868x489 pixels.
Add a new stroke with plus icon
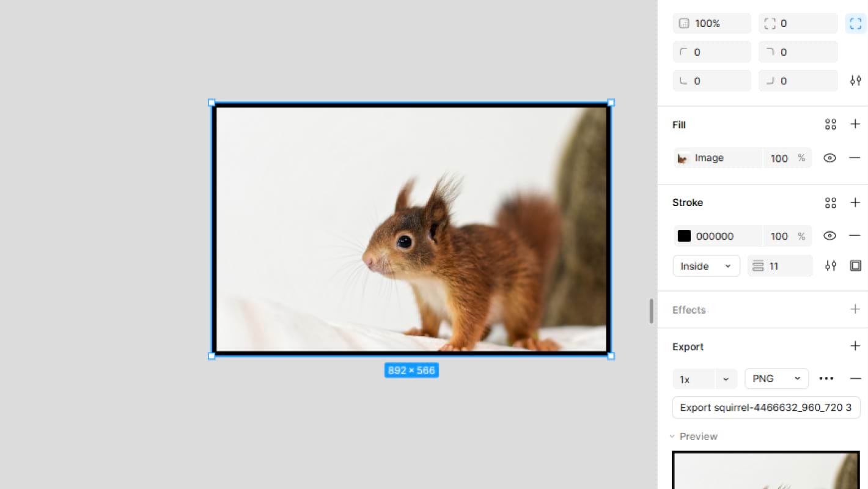tap(855, 202)
